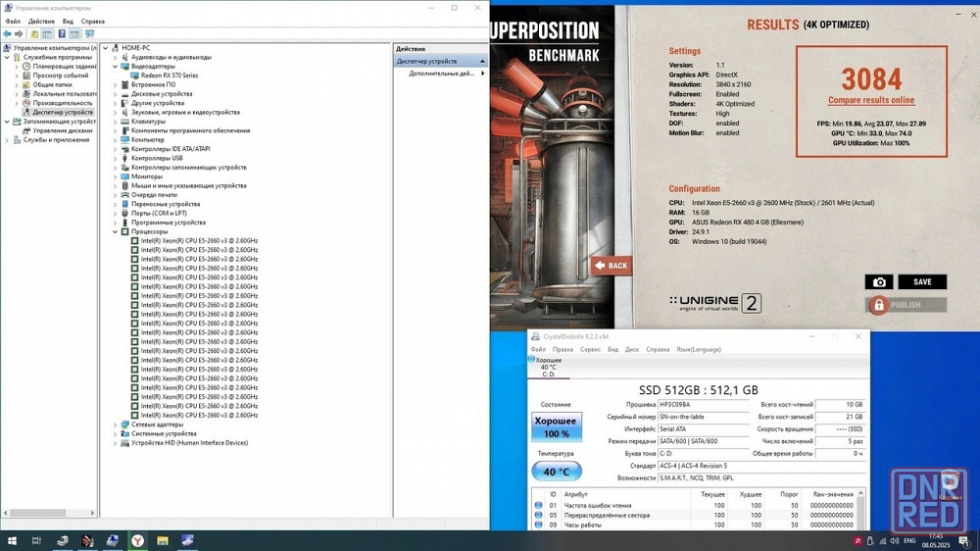Open the Диск menu in CrystalDiskInfo
Screen dimensions: 980x551
coord(632,350)
